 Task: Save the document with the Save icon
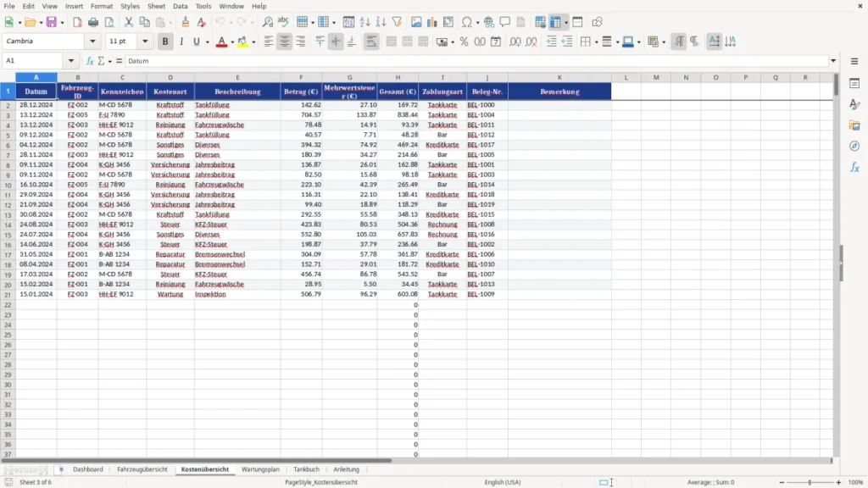tap(52, 22)
